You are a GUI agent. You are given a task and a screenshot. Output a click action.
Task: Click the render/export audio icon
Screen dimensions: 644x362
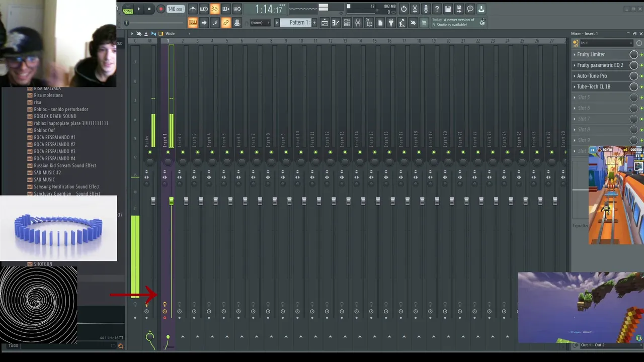pyautogui.click(x=459, y=9)
